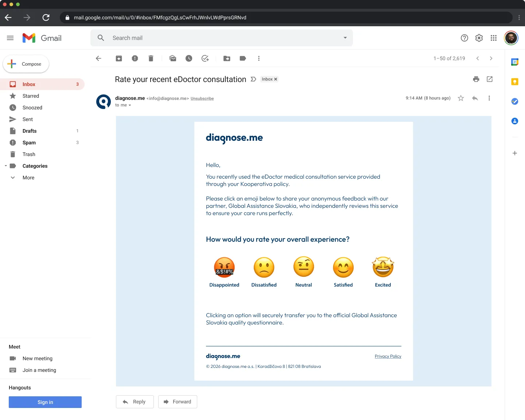
Task: Open the browser three-dot menu
Action: pyautogui.click(x=519, y=17)
